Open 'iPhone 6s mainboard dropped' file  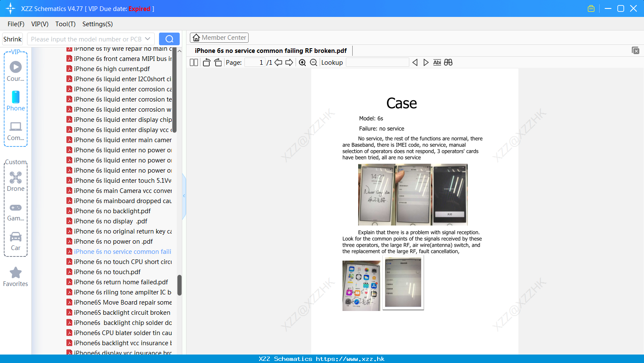pos(119,201)
